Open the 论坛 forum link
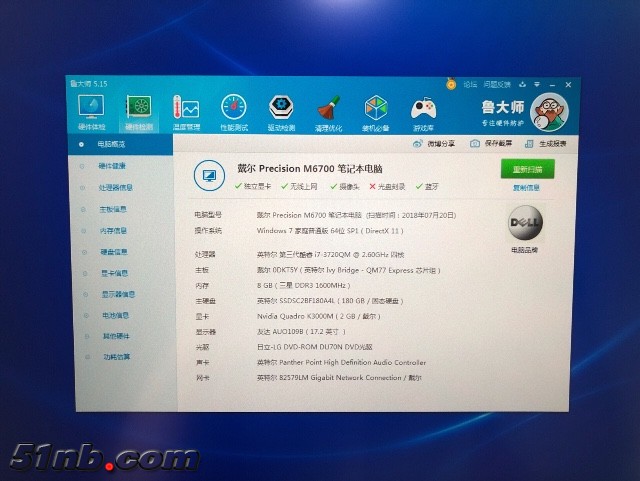Image resolution: width=640 pixels, height=481 pixels. tap(470, 85)
